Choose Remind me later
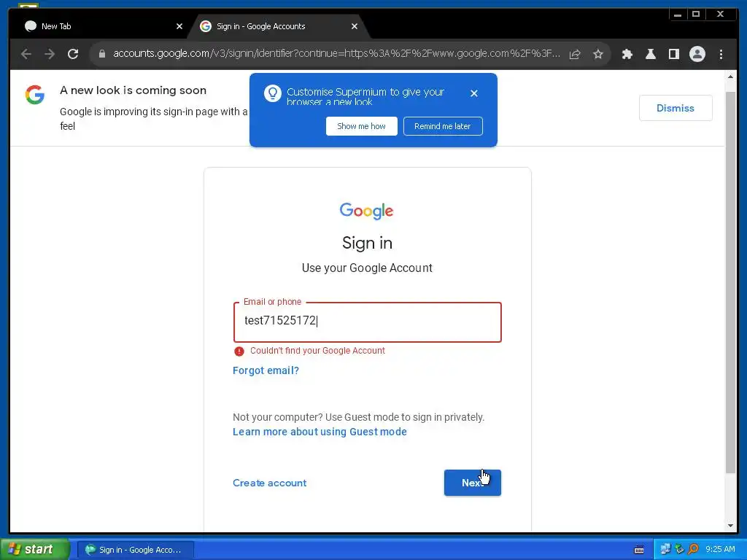 pos(443,126)
